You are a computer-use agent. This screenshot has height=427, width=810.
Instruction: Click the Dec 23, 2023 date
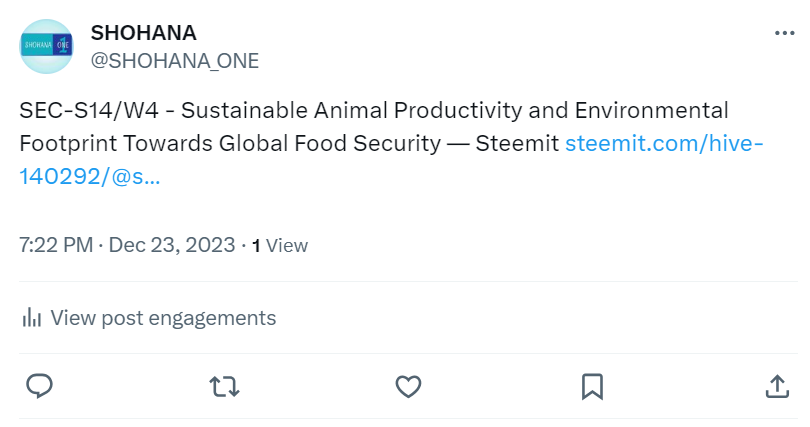(172, 245)
